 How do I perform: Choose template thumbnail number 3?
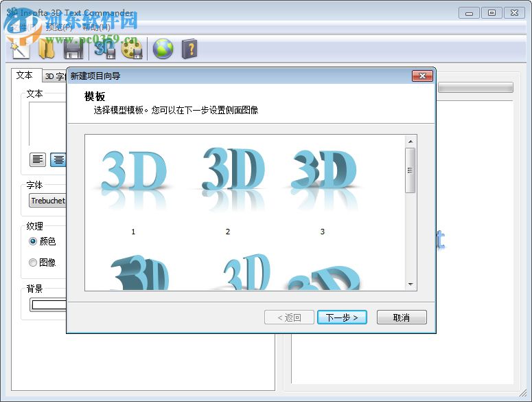[323, 190]
